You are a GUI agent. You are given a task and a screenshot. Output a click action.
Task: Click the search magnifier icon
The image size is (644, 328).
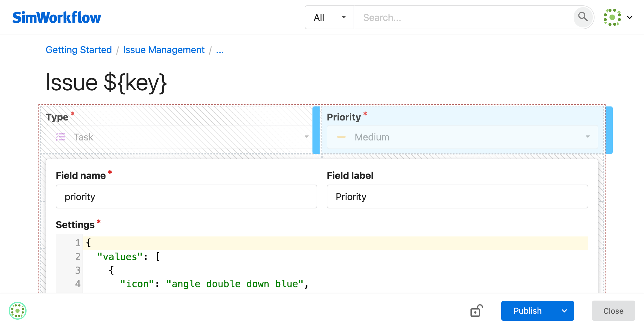(x=583, y=17)
